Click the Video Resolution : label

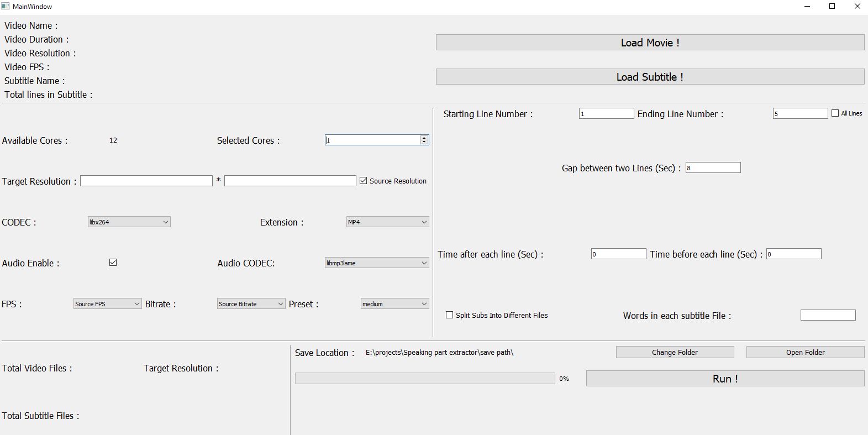click(40, 53)
